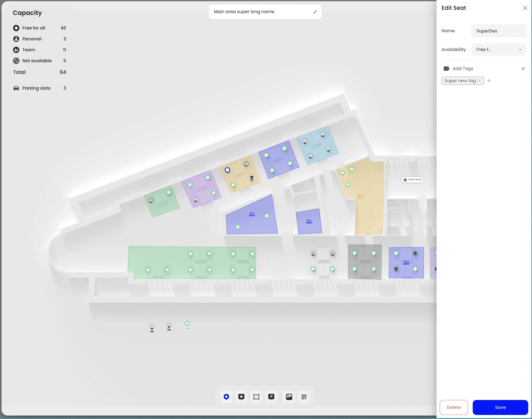The image size is (532, 419).
Task: Collapse the Add Tags section
Action: pyautogui.click(x=523, y=69)
